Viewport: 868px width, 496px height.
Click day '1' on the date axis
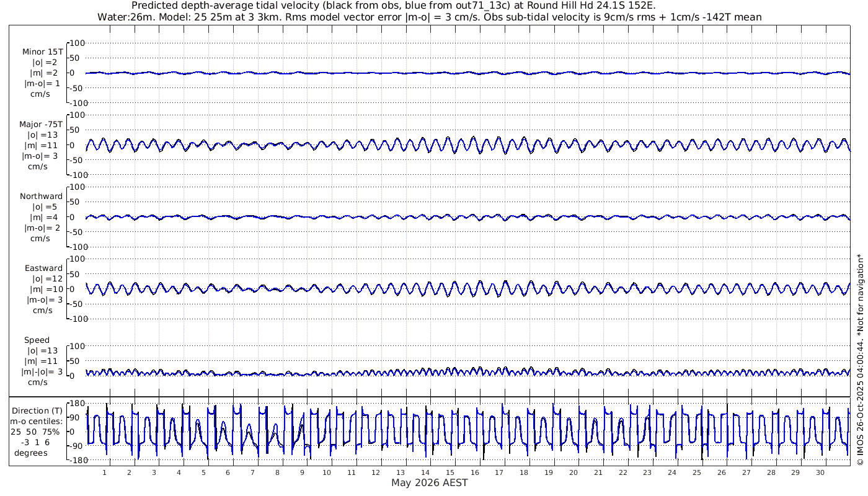105,472
